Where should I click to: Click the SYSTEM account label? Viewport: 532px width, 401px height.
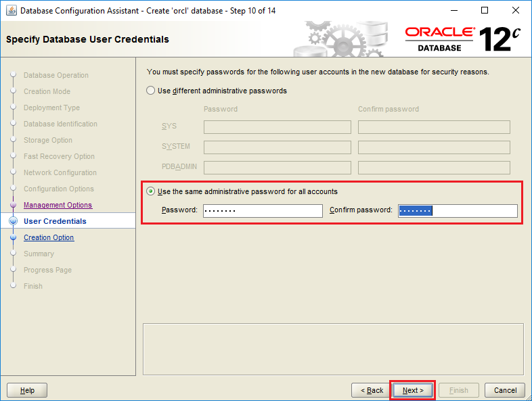point(176,147)
